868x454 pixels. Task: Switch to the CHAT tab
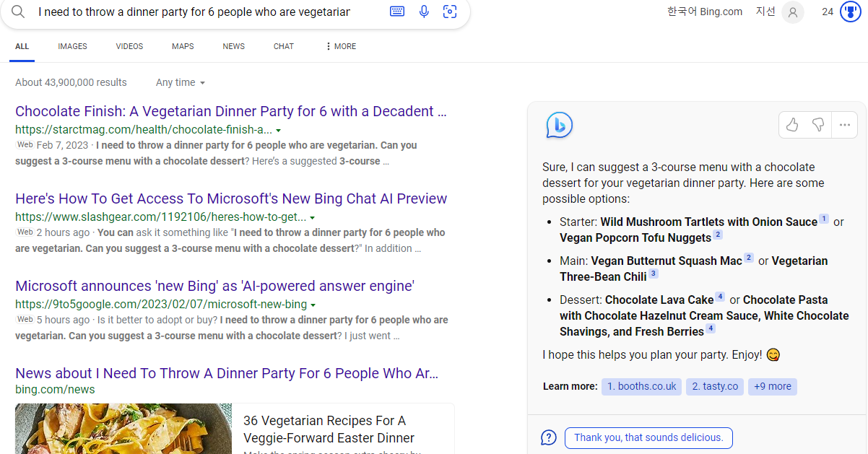(x=284, y=46)
